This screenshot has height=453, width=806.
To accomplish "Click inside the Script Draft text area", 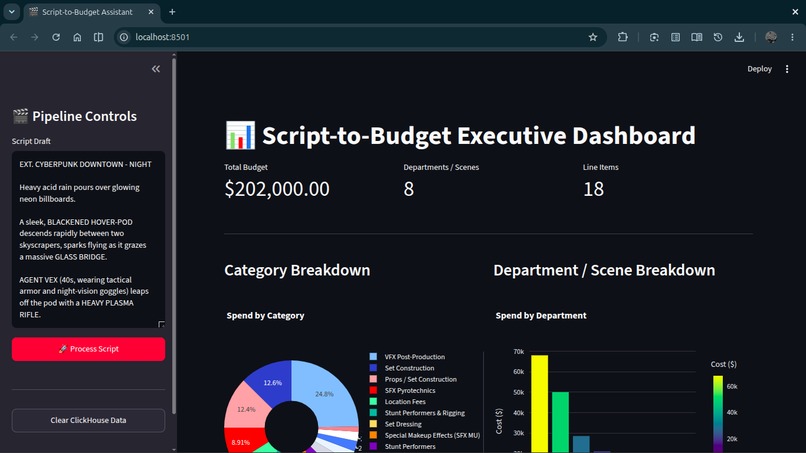I will tap(88, 239).
